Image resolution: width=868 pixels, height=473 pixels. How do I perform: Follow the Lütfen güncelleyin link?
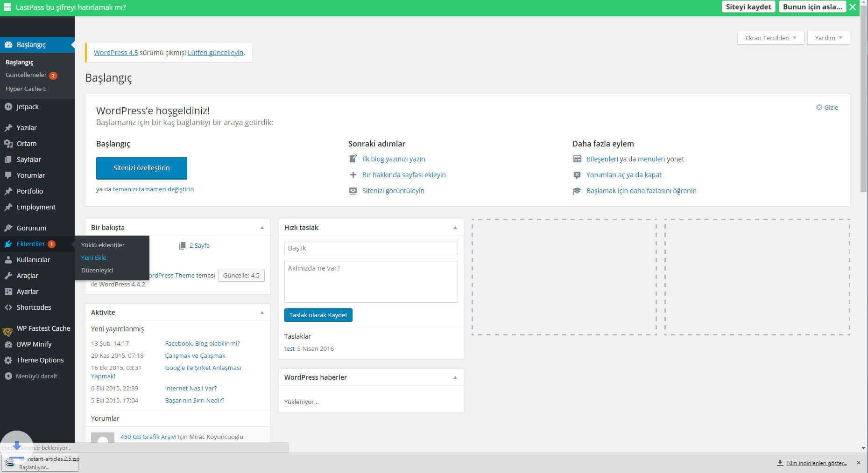[x=215, y=53]
